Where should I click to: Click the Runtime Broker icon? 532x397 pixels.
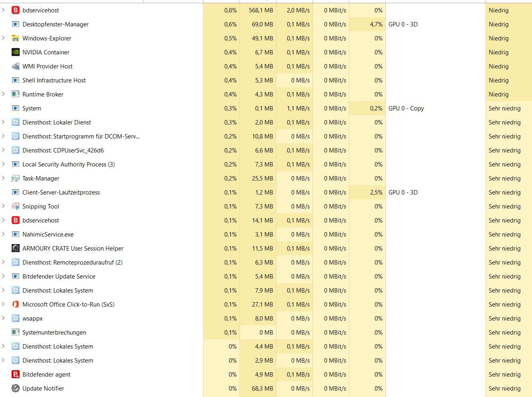tap(15, 94)
